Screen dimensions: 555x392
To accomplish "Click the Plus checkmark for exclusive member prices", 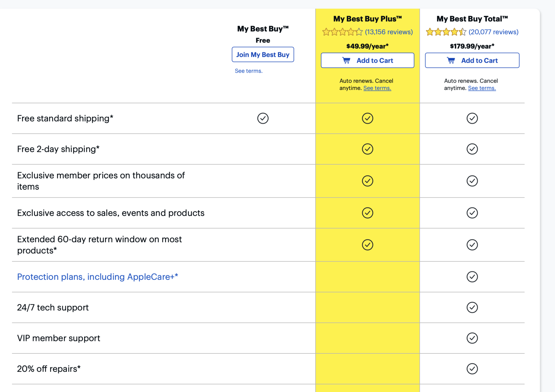I will 367,181.
